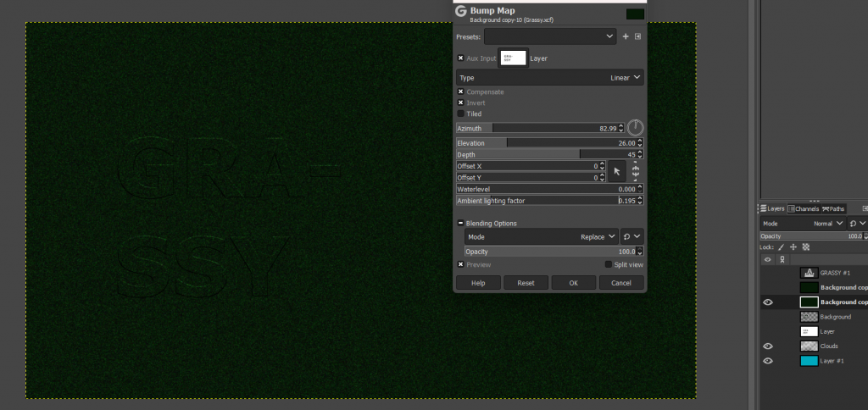Click the pick-coordinates arrow button beside Offset X
The height and width of the screenshot is (410, 868).
[x=617, y=171]
